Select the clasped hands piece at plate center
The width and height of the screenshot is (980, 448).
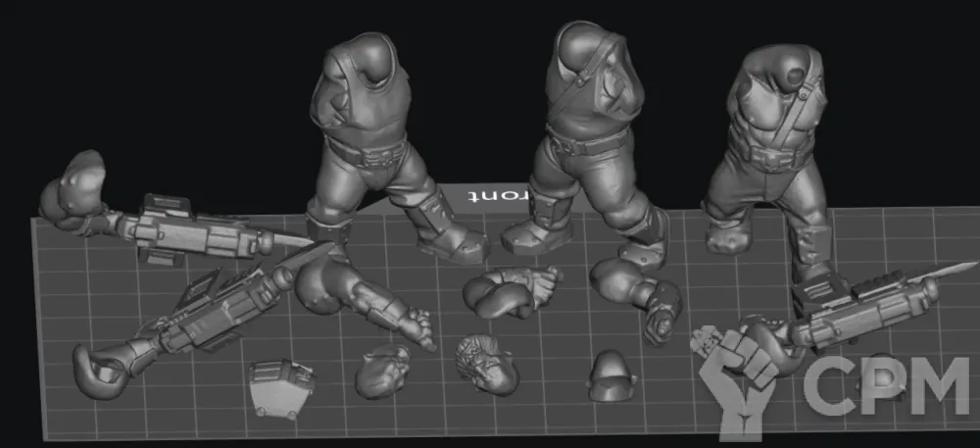tap(510, 291)
